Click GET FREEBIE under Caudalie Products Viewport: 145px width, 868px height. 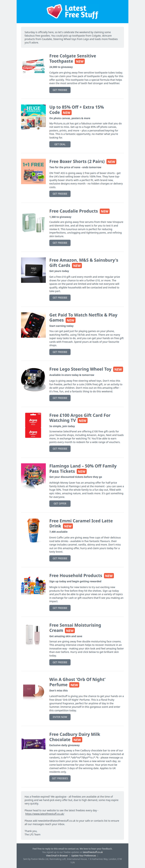(60, 243)
